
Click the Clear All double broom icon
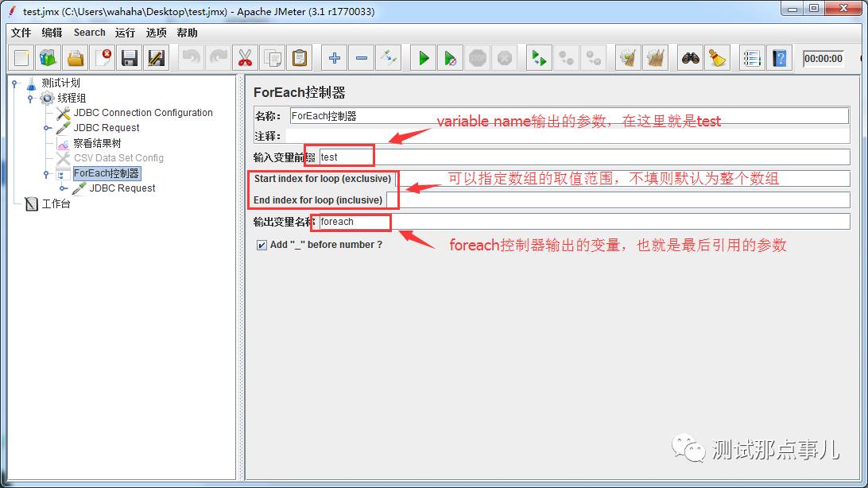[x=656, y=57]
